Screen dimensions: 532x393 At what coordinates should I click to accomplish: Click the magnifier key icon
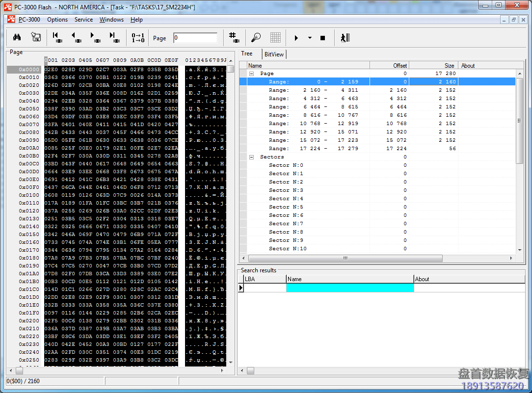(256, 38)
